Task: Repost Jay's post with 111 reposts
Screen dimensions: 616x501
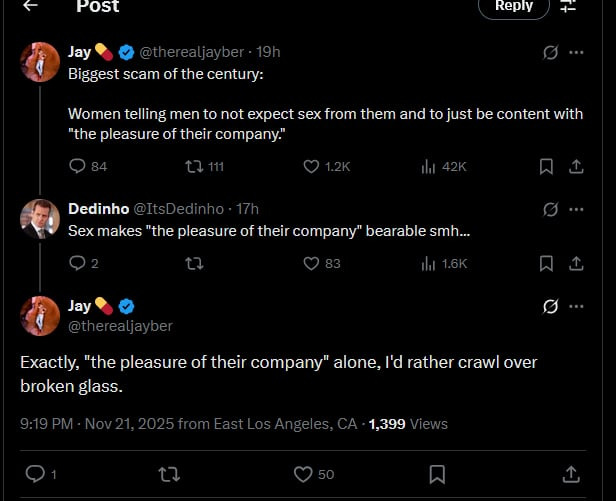Action: coord(195,167)
